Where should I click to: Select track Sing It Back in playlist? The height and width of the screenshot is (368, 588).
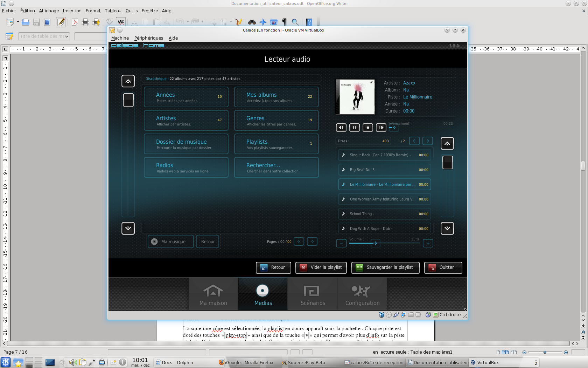pos(384,155)
